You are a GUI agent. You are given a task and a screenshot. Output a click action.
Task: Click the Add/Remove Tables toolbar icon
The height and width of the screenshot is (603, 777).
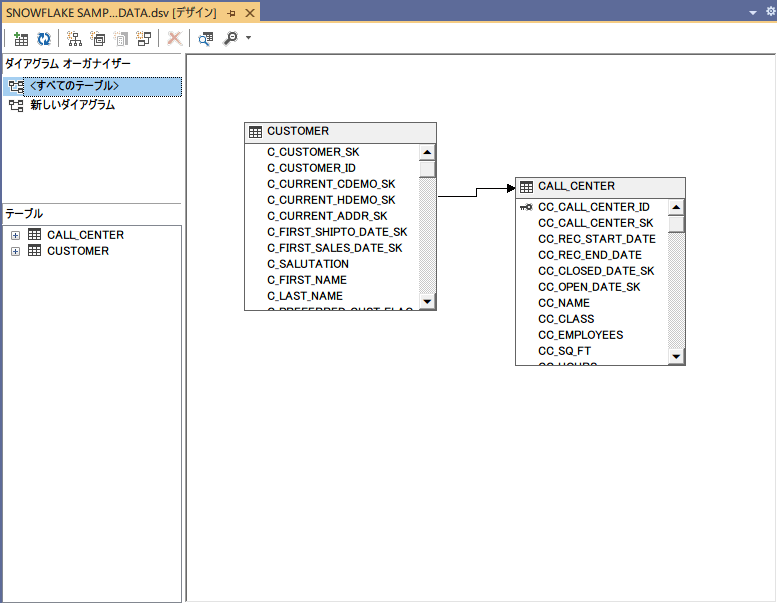click(20, 39)
